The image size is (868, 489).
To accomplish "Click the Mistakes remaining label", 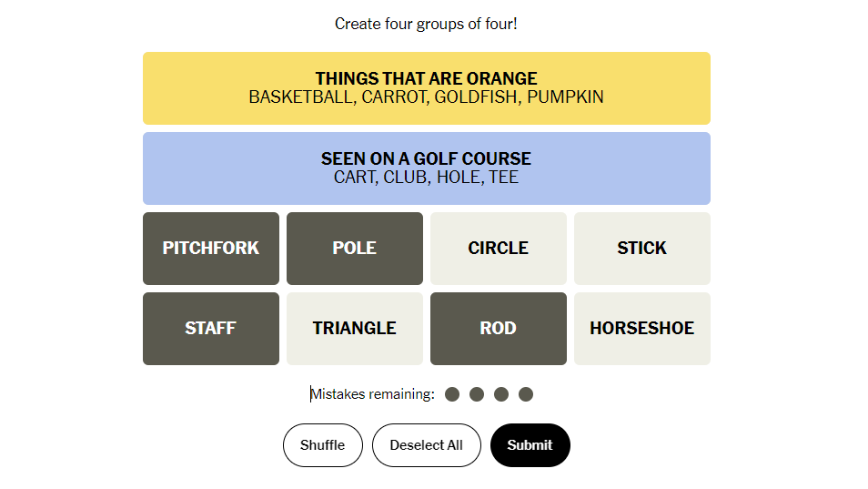I will (x=372, y=394).
